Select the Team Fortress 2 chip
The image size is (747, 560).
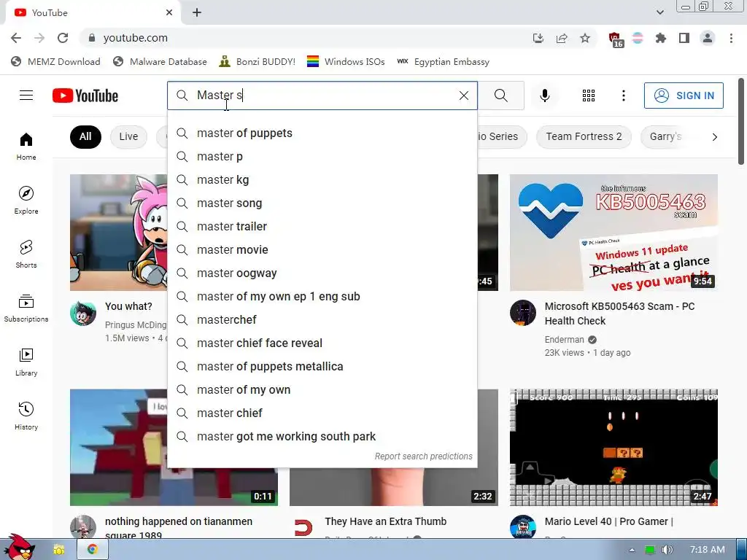tap(584, 137)
